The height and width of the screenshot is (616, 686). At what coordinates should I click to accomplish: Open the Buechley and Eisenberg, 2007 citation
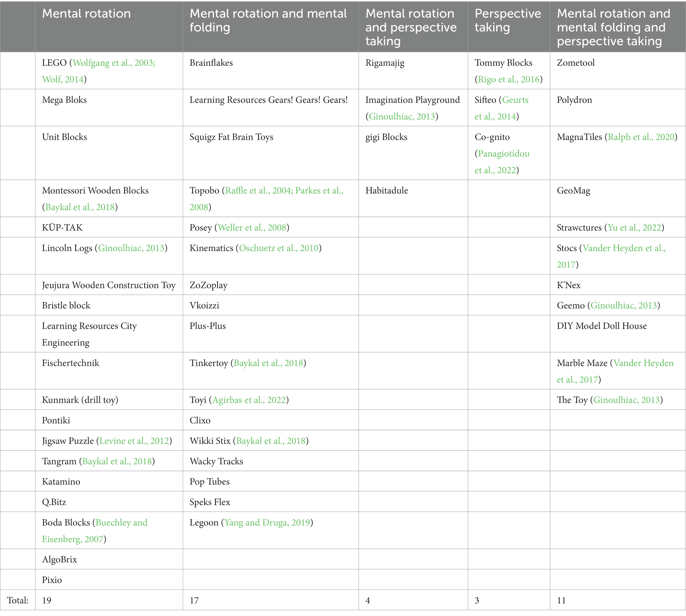95,531
